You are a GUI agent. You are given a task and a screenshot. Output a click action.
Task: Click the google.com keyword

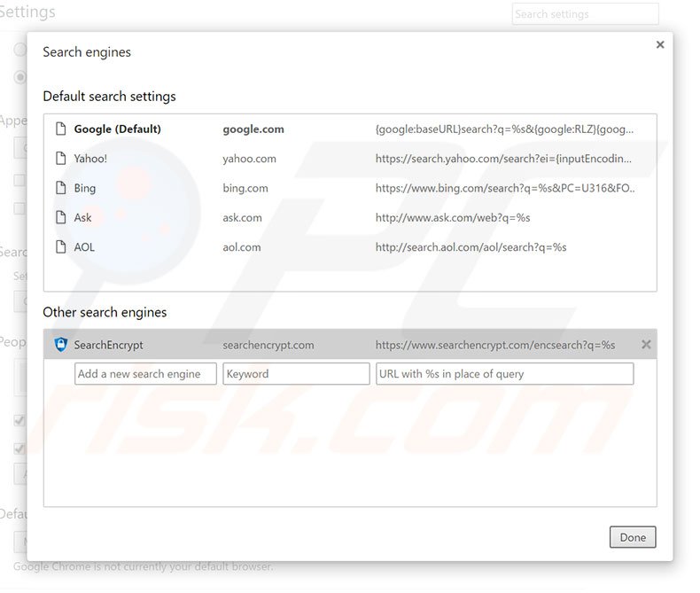(253, 129)
